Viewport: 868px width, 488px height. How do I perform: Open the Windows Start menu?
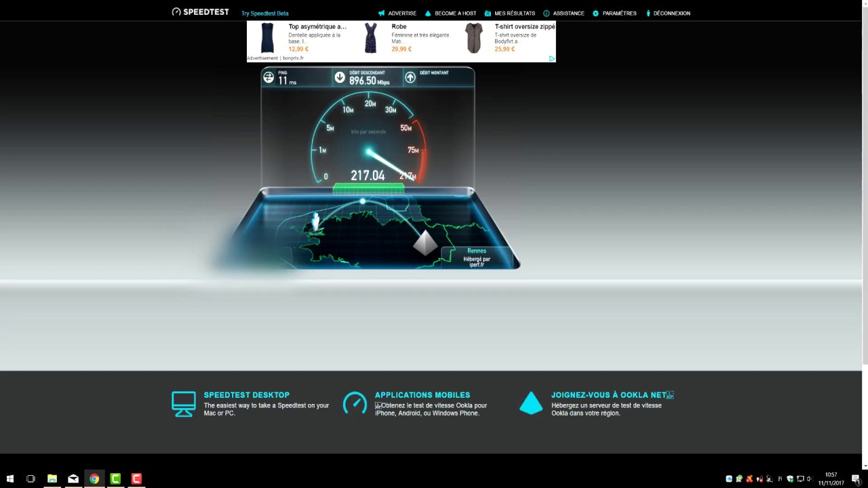pos(9,479)
